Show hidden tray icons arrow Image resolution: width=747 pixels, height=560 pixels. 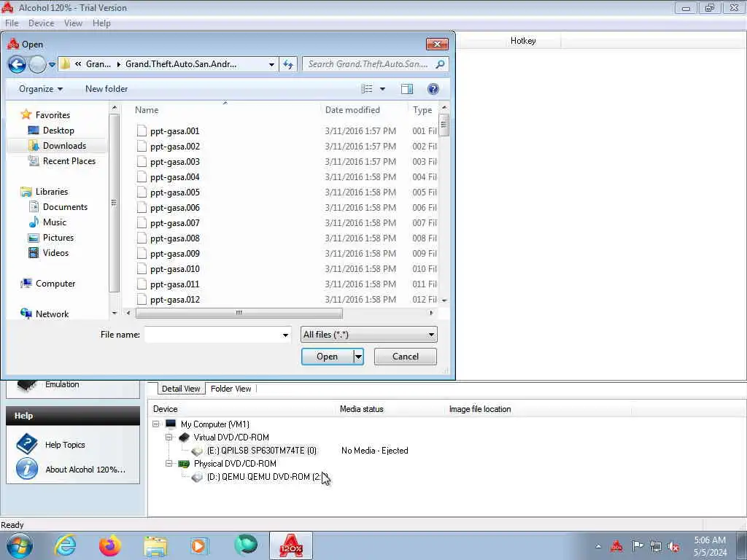point(598,546)
